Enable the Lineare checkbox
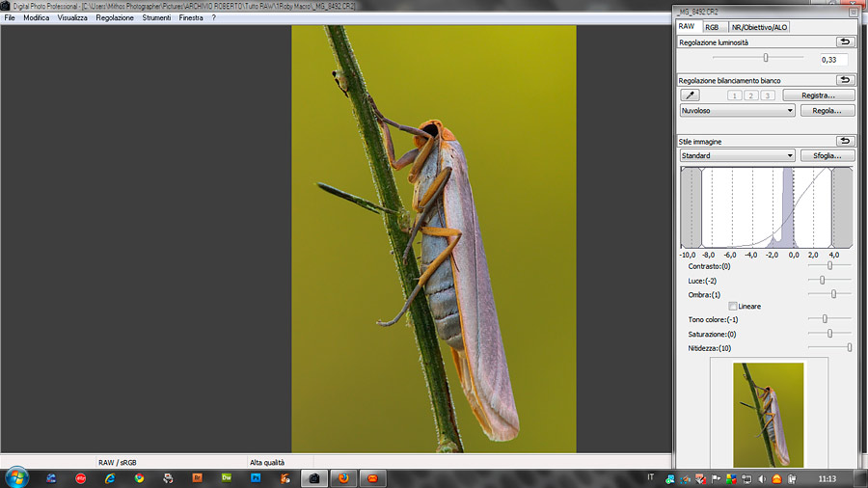 (x=732, y=306)
